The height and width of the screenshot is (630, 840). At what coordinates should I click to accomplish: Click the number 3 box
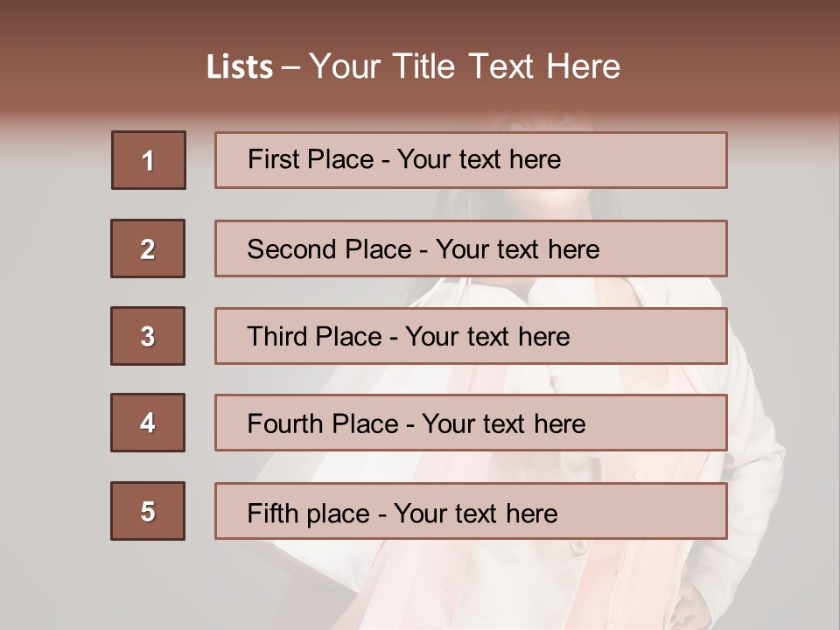pos(148,336)
